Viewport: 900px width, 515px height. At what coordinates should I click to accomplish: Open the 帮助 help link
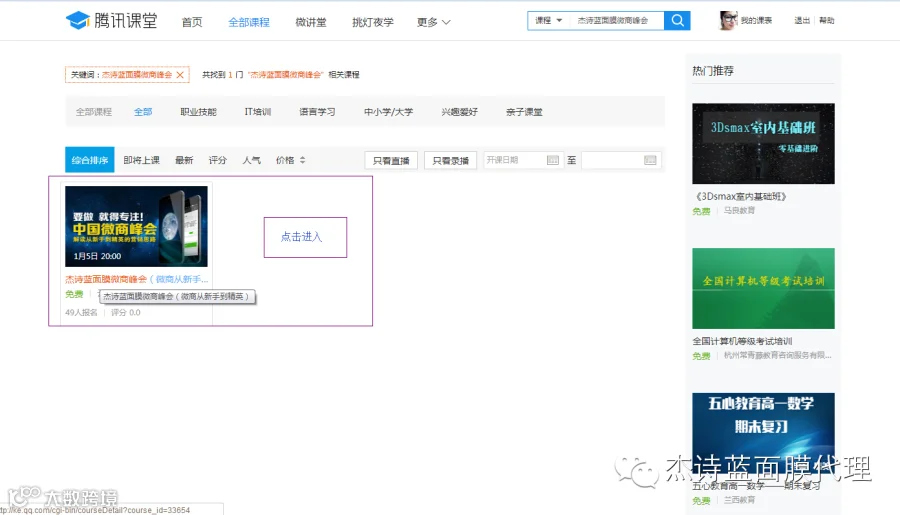click(827, 21)
